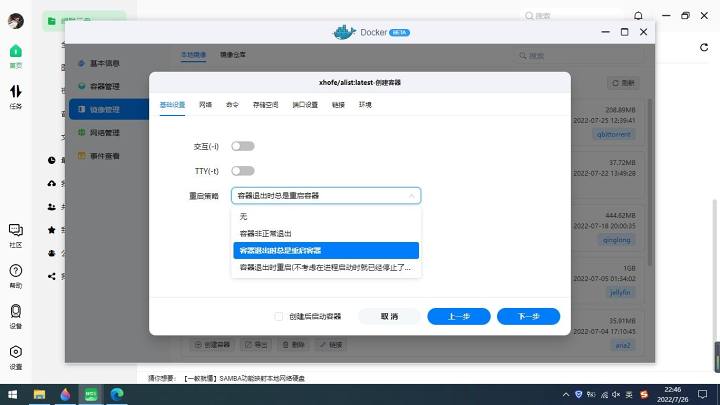
Task: Check the 创建后启动容器 checkbox
Action: point(278,316)
